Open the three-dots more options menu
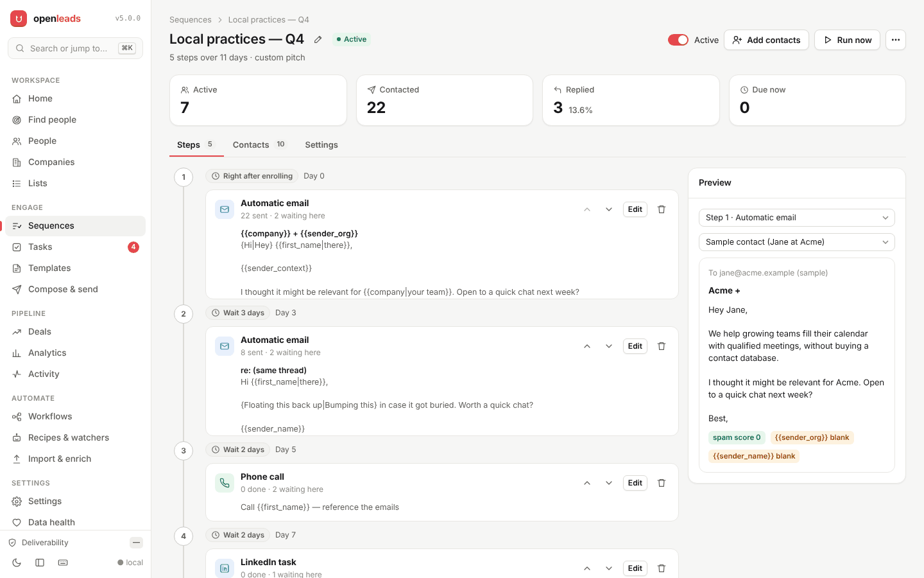The image size is (924, 578). coord(896,40)
